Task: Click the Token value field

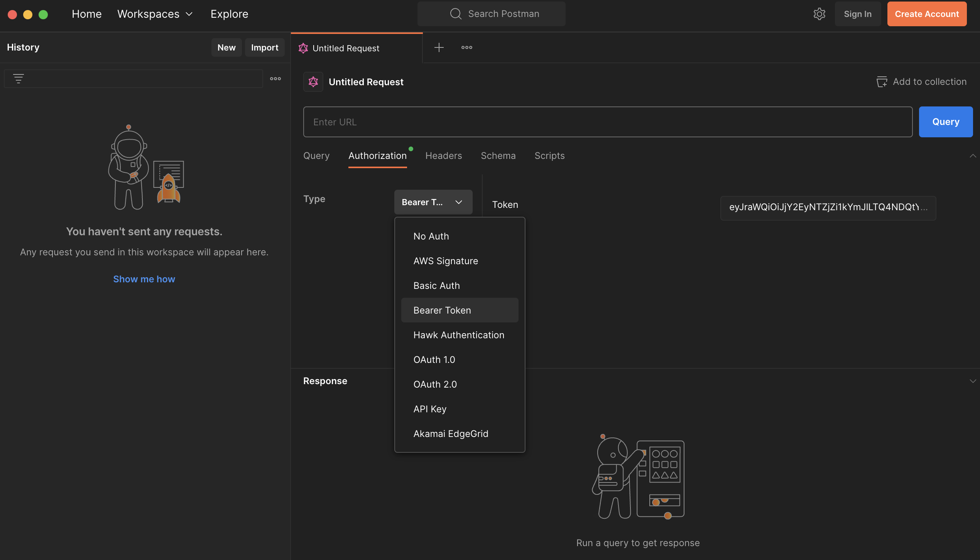Action: tap(828, 207)
